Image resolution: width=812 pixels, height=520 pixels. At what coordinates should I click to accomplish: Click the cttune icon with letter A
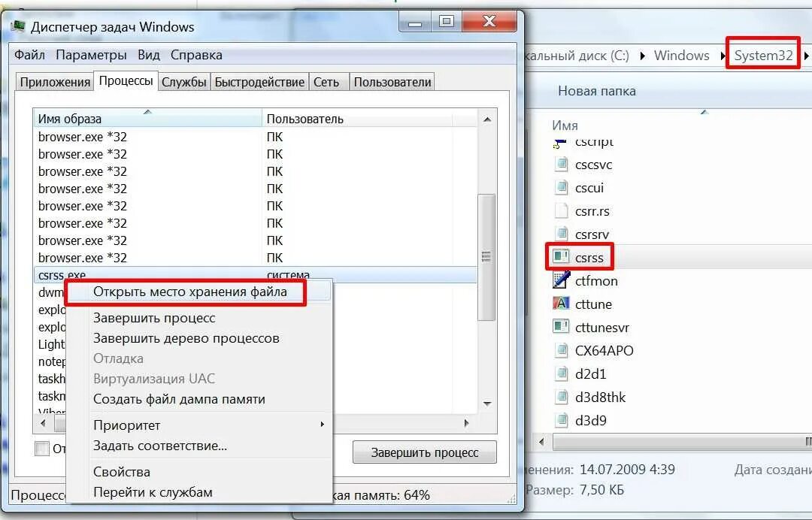point(561,304)
